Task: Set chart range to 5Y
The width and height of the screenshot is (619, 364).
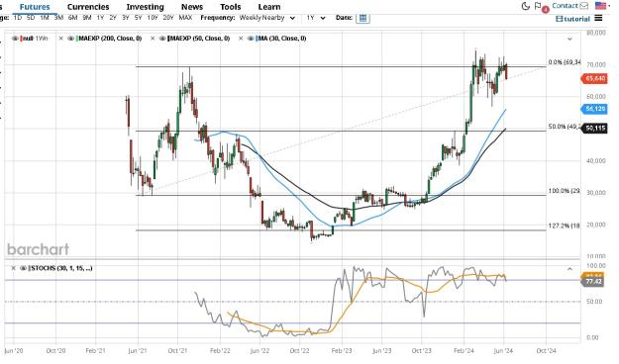Action: (x=139, y=18)
